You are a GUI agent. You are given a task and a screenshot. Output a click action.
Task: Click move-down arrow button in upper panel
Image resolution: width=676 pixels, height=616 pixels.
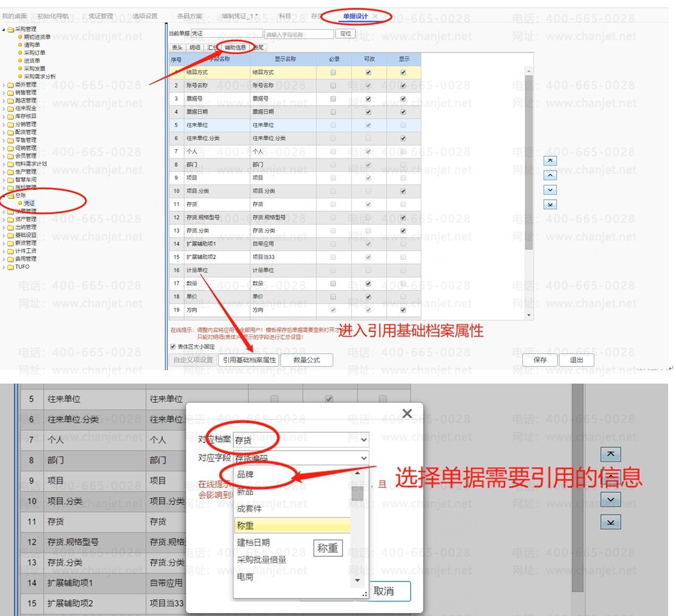click(550, 190)
